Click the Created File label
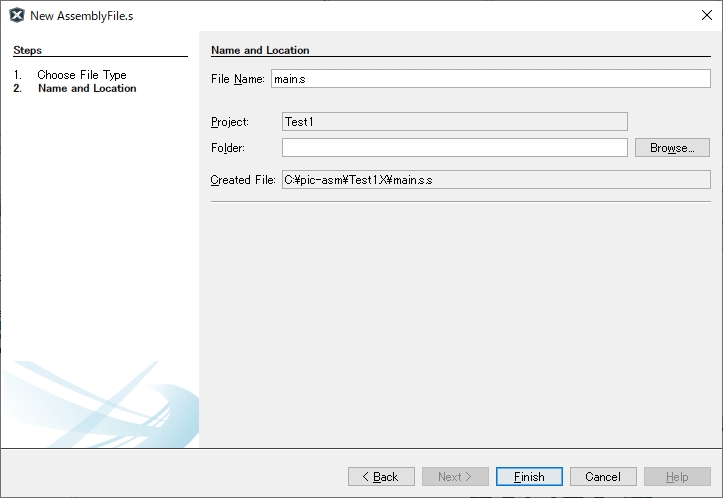Screen dimensions: 723x498 pos(243,180)
